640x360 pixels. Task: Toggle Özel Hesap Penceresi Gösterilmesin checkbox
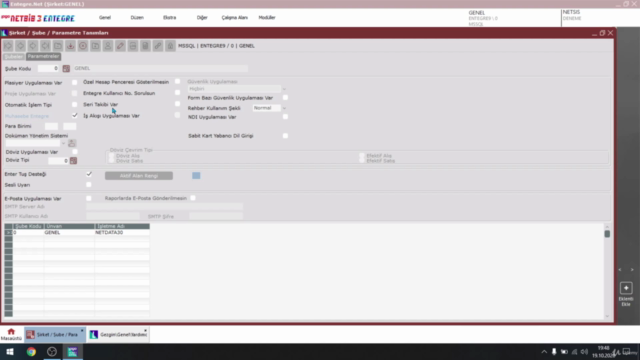click(x=177, y=82)
